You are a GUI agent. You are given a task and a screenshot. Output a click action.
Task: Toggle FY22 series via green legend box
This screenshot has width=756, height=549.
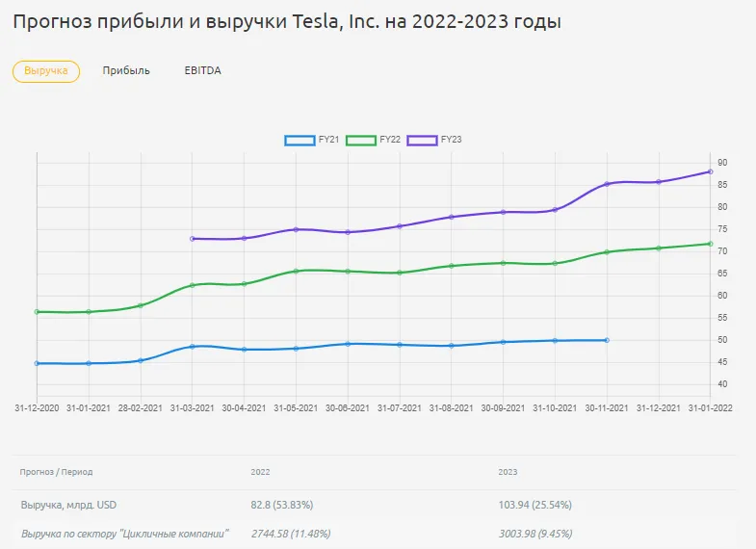click(x=360, y=141)
